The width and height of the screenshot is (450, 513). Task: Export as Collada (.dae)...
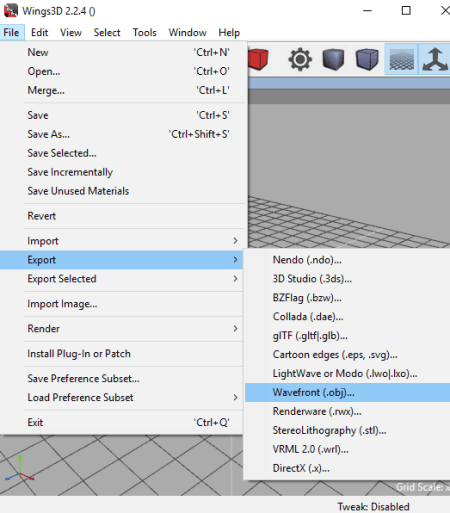click(347, 317)
